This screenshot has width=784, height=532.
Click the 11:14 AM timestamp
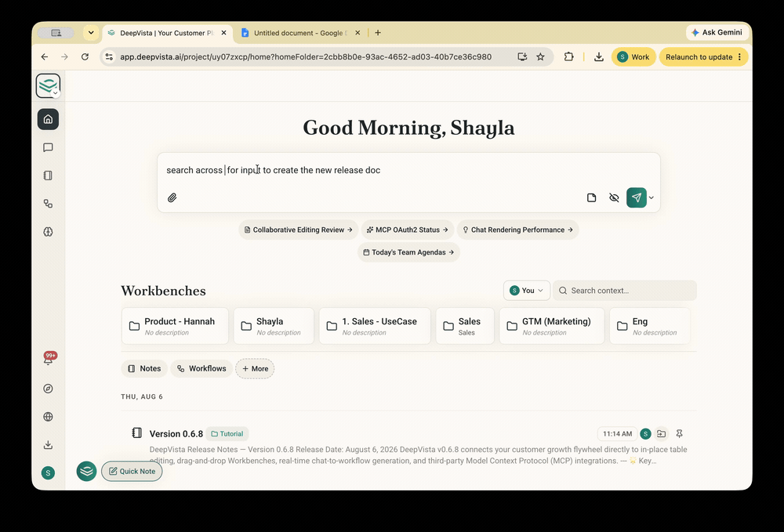617,433
